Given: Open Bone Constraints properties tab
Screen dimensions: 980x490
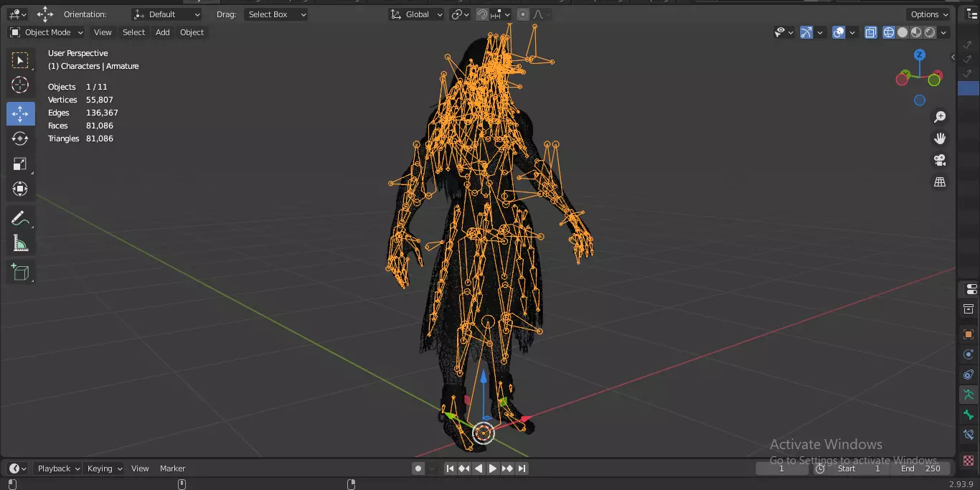Looking at the screenshot, I should [969, 435].
